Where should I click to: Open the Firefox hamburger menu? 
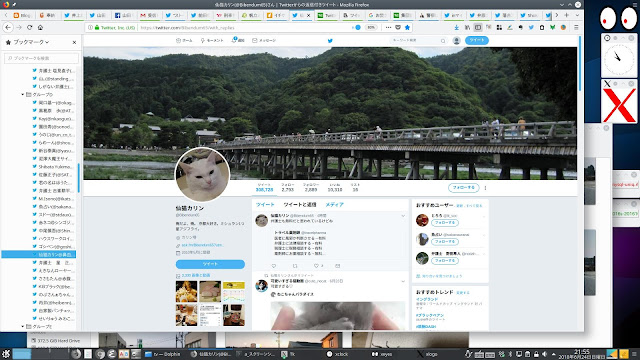[x=576, y=27]
